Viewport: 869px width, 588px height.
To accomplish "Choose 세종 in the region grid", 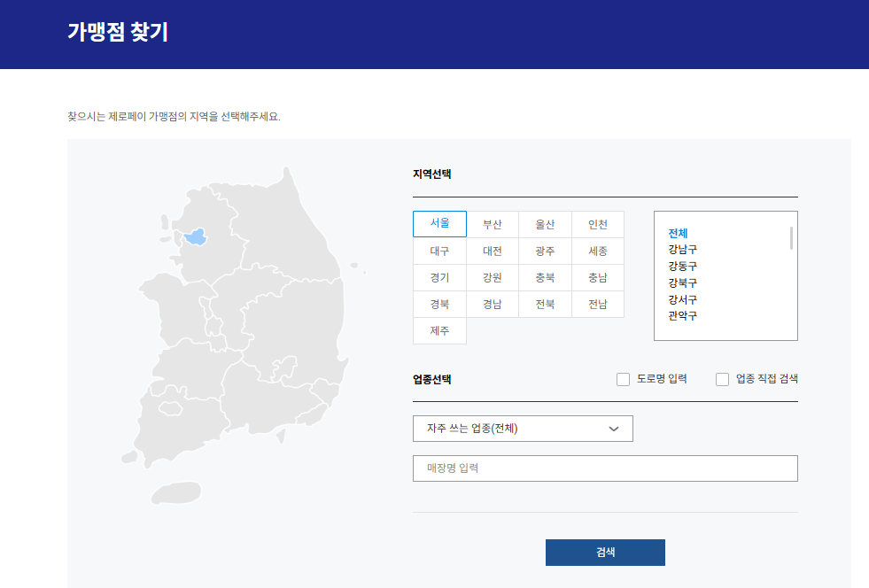I will coord(597,251).
